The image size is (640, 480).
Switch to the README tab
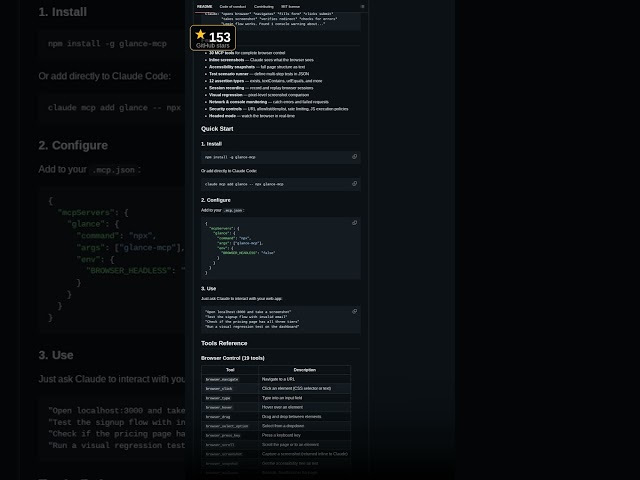click(204, 7)
